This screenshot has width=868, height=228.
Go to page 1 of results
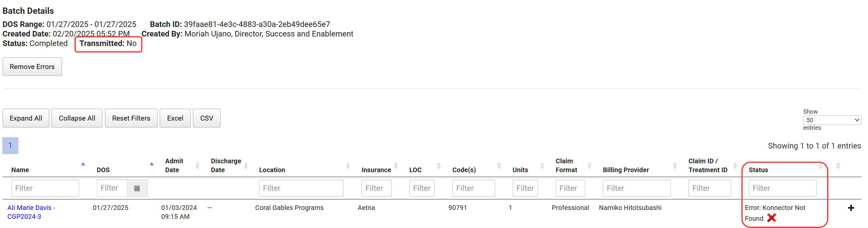10,146
